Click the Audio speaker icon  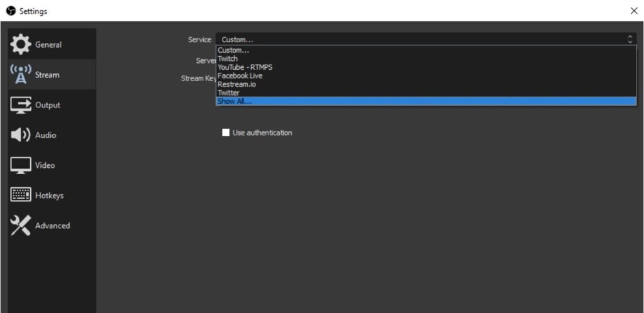coord(21,135)
